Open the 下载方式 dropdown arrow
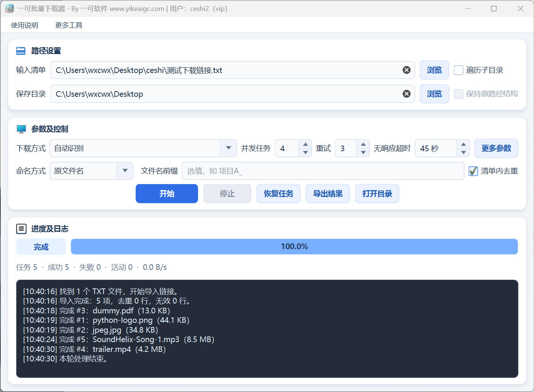This screenshot has height=392, width=534. click(x=229, y=148)
